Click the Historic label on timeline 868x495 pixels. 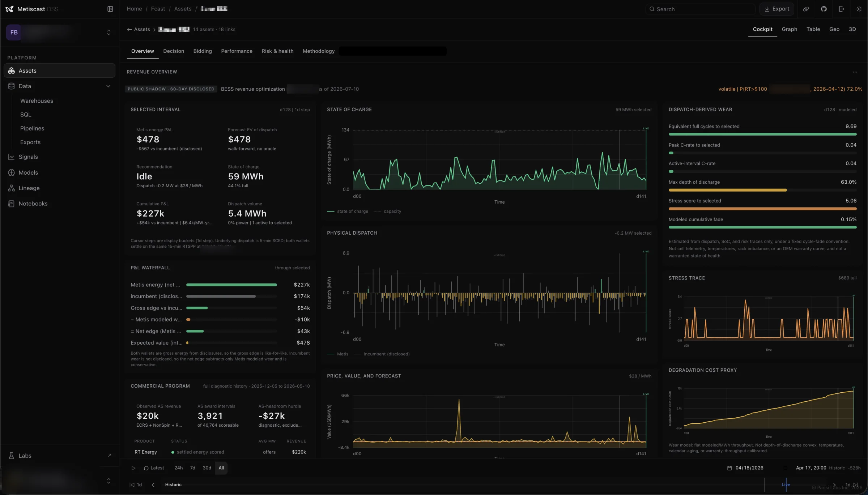(x=173, y=485)
